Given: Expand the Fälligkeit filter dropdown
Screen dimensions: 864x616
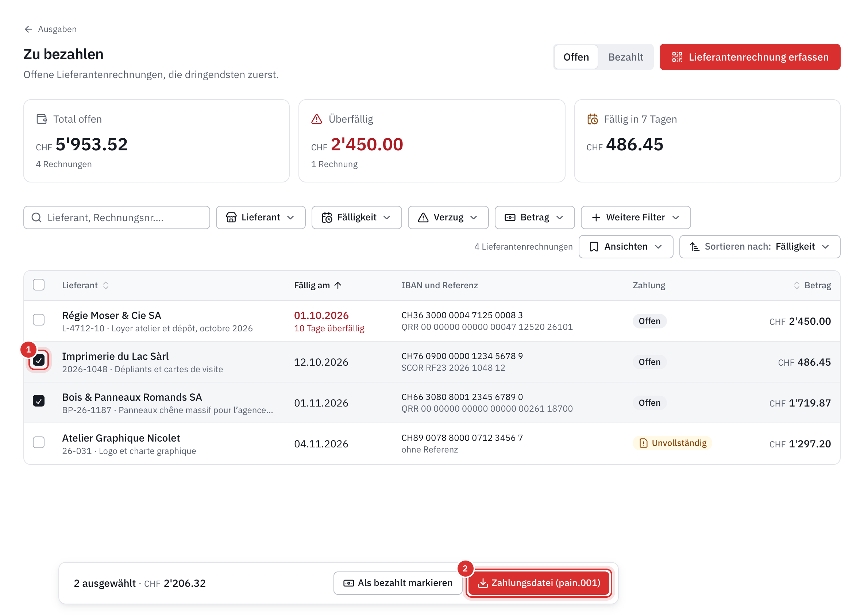Looking at the screenshot, I should point(356,217).
